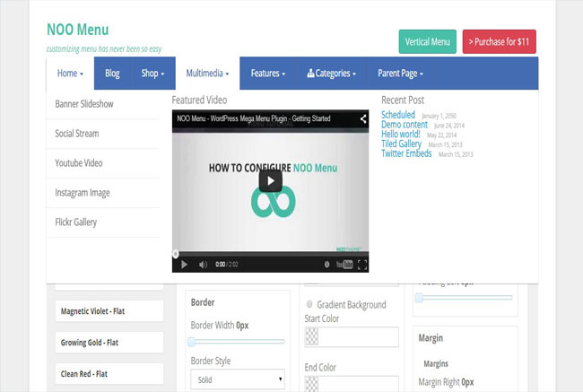
Task: Mute the video with the speaker icon
Action: 203,265
